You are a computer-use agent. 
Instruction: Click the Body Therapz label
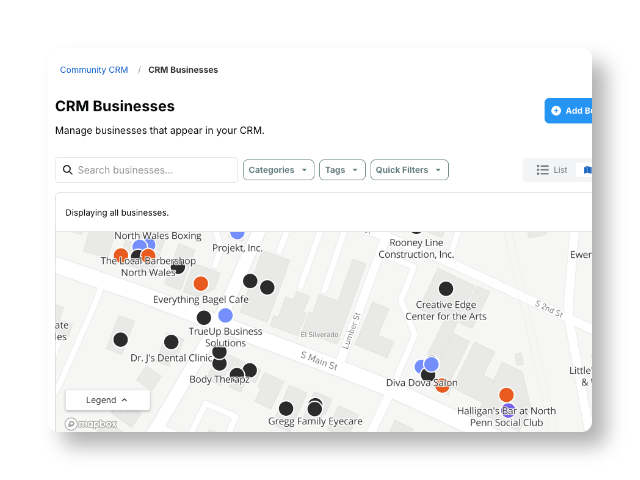[x=219, y=380]
